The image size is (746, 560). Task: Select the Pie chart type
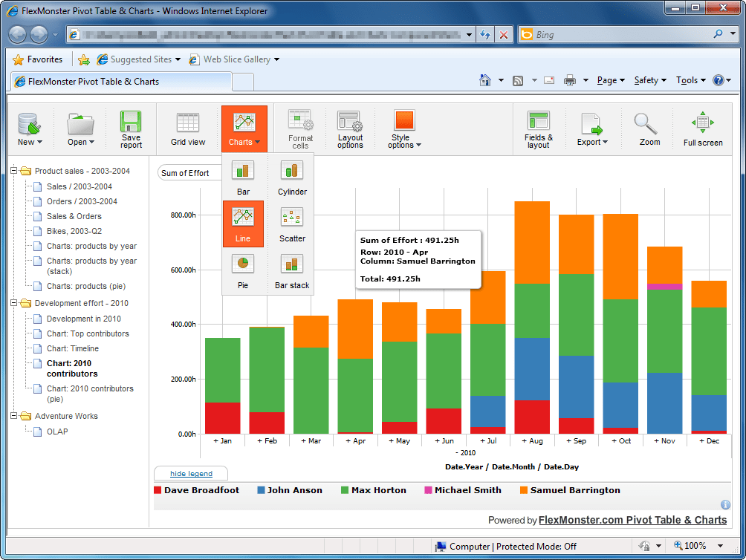point(243,269)
